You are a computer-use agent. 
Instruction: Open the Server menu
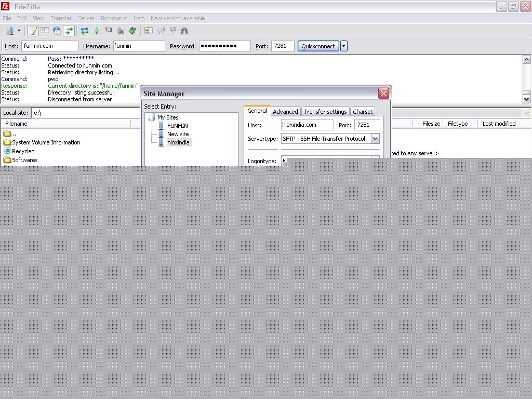point(86,18)
